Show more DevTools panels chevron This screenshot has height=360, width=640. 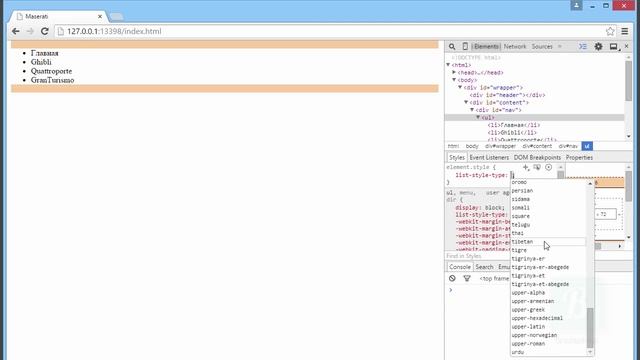point(560,47)
